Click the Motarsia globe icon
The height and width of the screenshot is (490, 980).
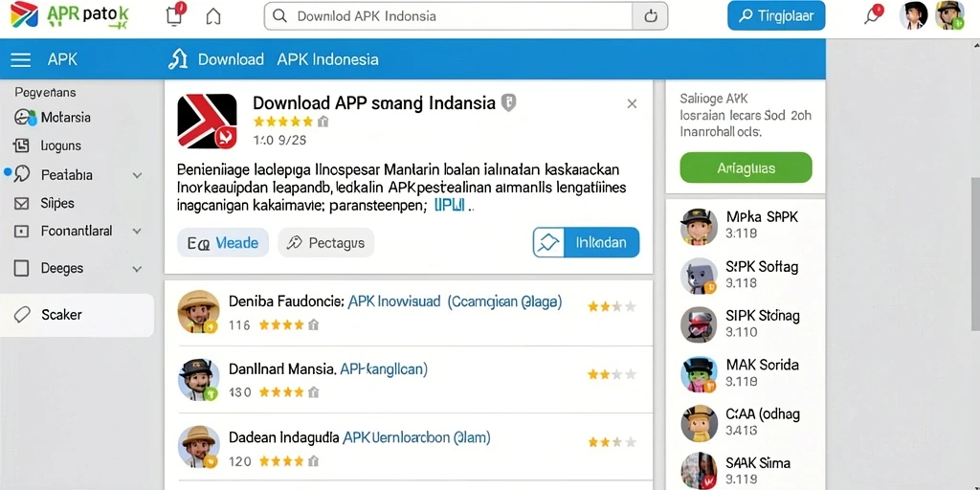(25, 118)
